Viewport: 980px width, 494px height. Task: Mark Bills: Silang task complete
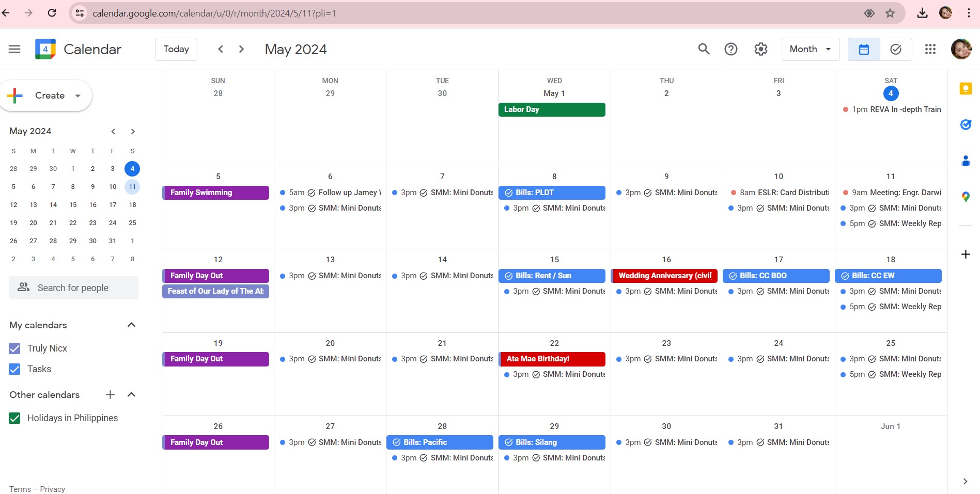pos(509,442)
